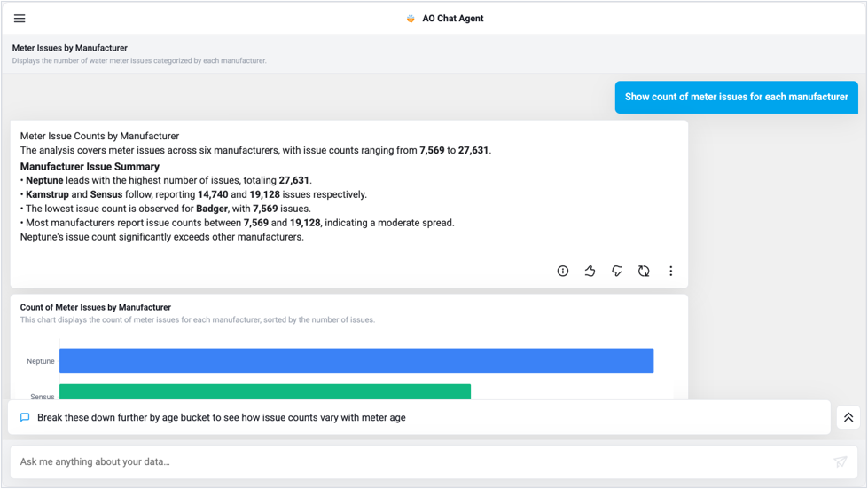Click the Meter Issue Counts by Manufacturer line
The image size is (868, 489).
point(99,137)
